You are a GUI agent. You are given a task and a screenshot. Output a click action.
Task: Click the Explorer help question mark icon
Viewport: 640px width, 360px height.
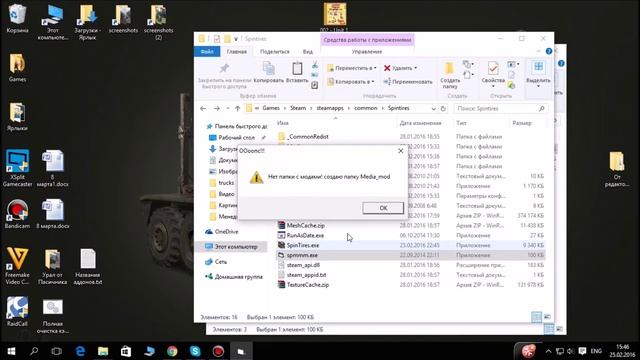coord(549,51)
